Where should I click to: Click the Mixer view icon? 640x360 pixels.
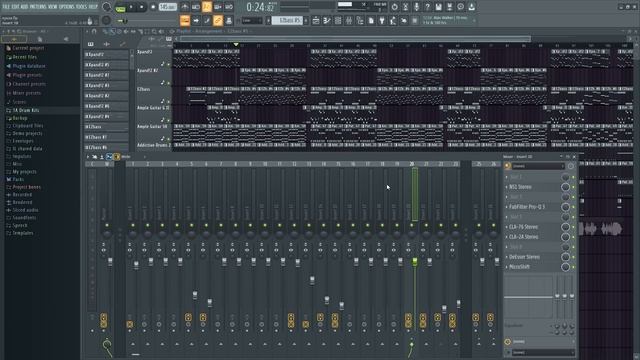click(349, 20)
